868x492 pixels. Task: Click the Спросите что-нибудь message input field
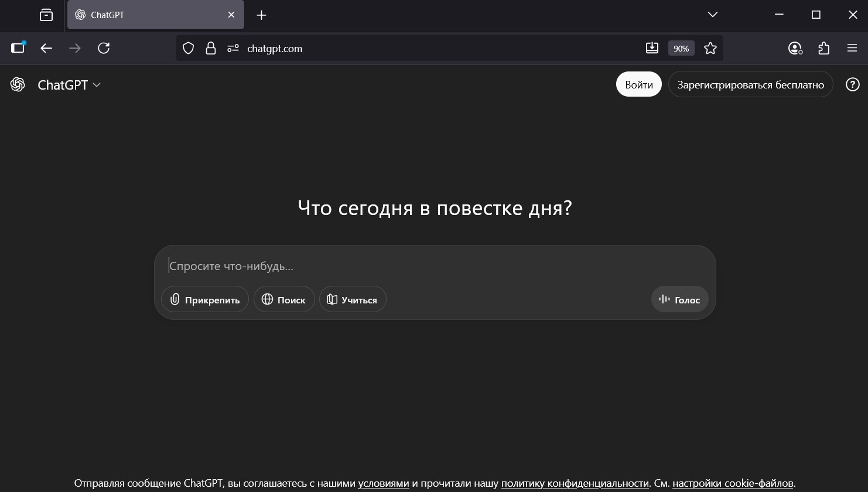(x=433, y=266)
